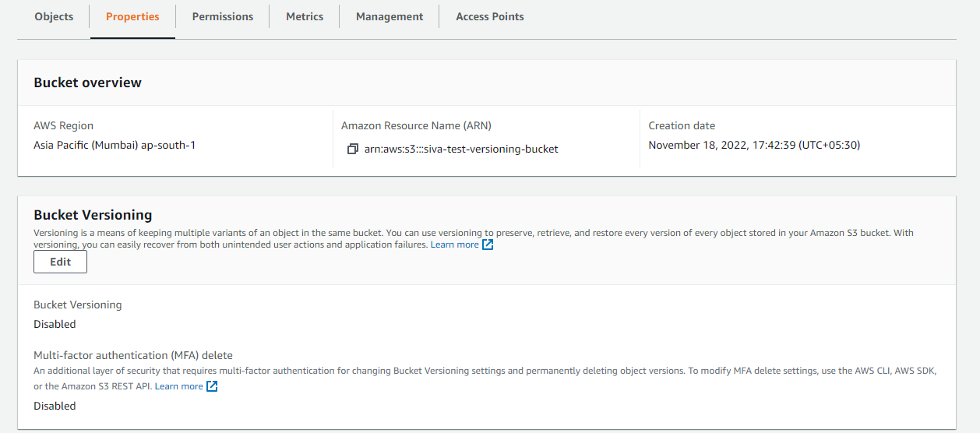Click the Disabled status under MFA delete
The height and width of the screenshot is (433, 980).
click(x=55, y=406)
